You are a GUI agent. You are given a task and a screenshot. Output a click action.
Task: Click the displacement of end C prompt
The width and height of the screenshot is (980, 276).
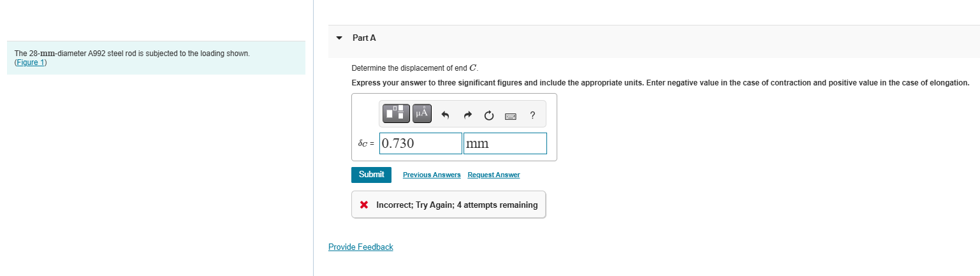(x=414, y=68)
